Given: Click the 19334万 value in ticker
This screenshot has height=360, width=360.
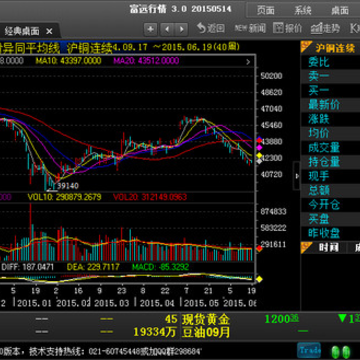Looking at the screenshot, I should tap(155, 332).
